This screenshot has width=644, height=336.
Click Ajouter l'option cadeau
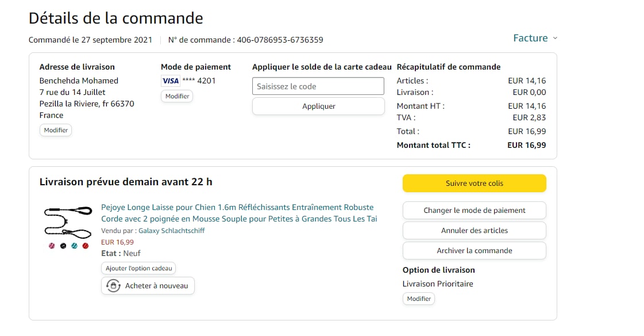(138, 269)
